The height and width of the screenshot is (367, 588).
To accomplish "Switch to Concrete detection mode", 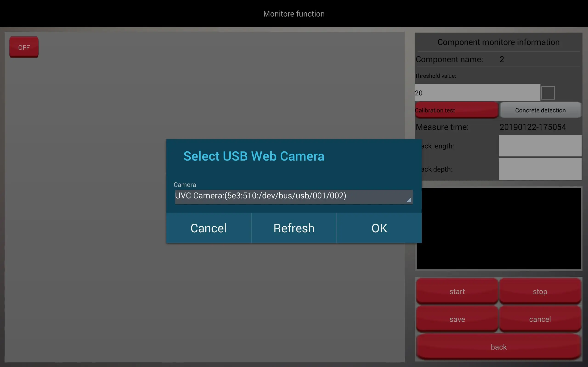I will tap(540, 110).
